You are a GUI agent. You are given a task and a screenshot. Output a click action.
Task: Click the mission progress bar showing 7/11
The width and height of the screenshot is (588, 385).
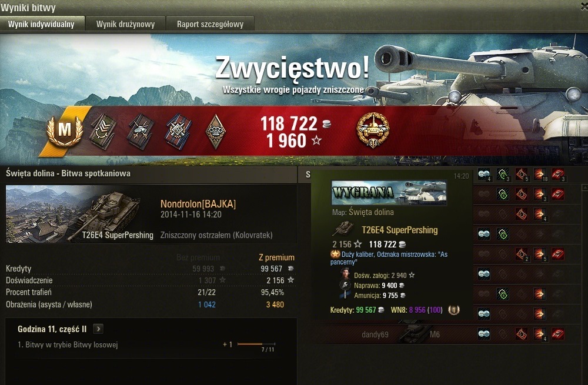click(256, 343)
